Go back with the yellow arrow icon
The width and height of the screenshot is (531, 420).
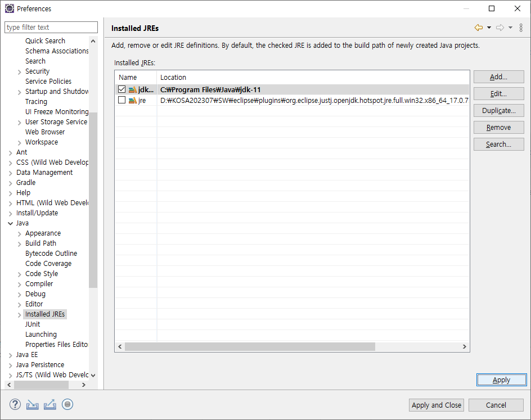pos(479,28)
